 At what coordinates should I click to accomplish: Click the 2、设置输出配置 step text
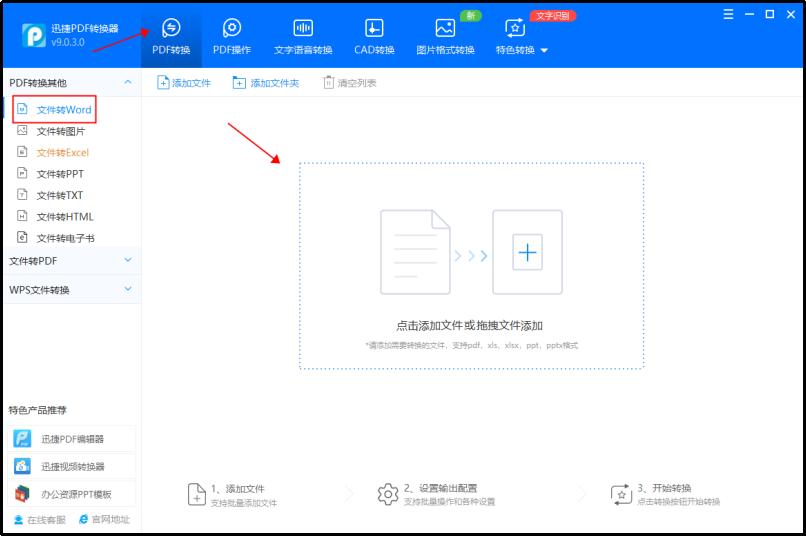440,488
